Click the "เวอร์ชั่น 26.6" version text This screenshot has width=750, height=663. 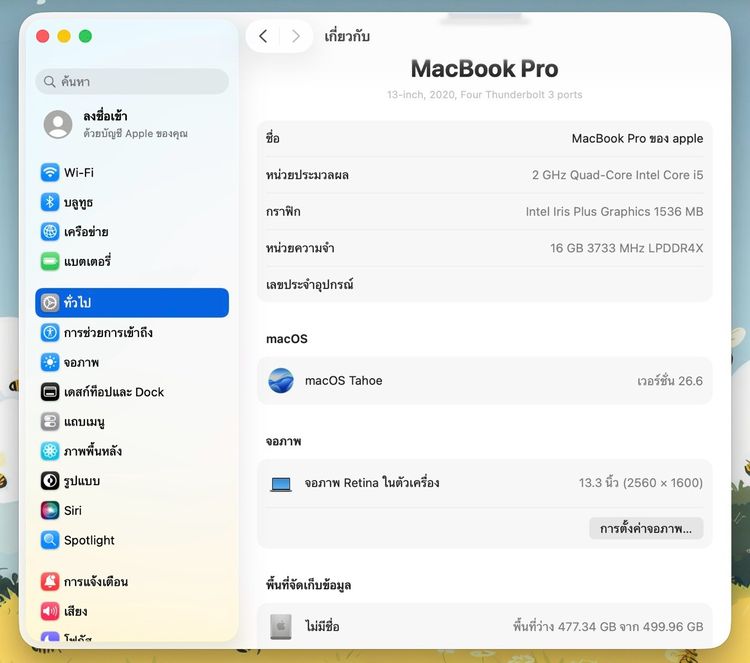pos(670,381)
